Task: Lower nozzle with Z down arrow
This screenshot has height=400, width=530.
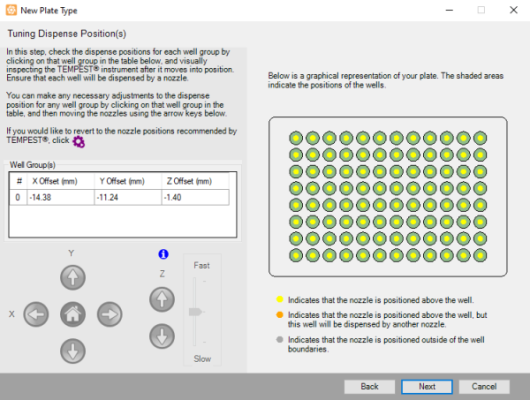Action: click(162, 336)
